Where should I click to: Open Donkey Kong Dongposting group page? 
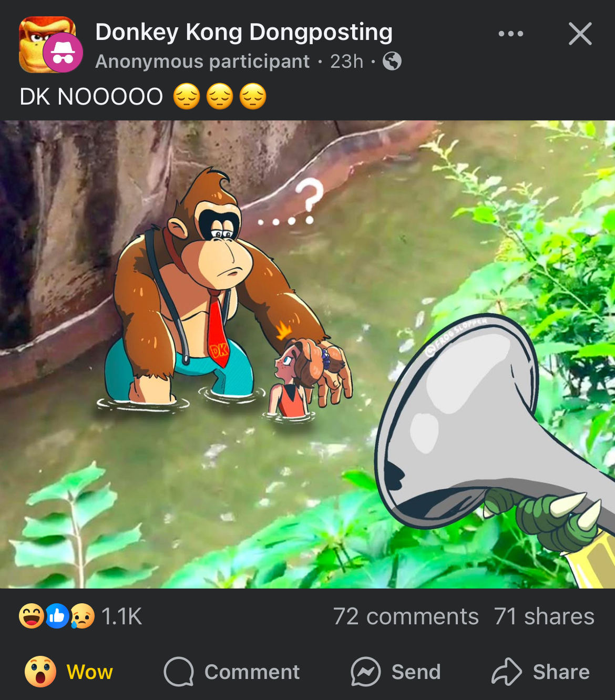click(244, 32)
